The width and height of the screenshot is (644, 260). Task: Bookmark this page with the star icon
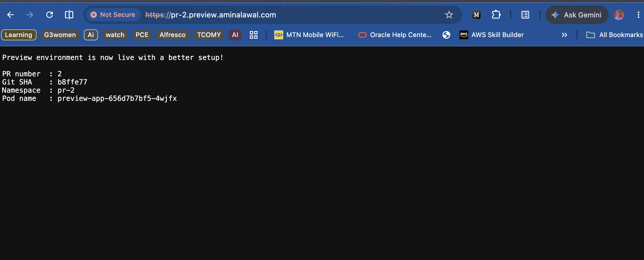coord(449,15)
